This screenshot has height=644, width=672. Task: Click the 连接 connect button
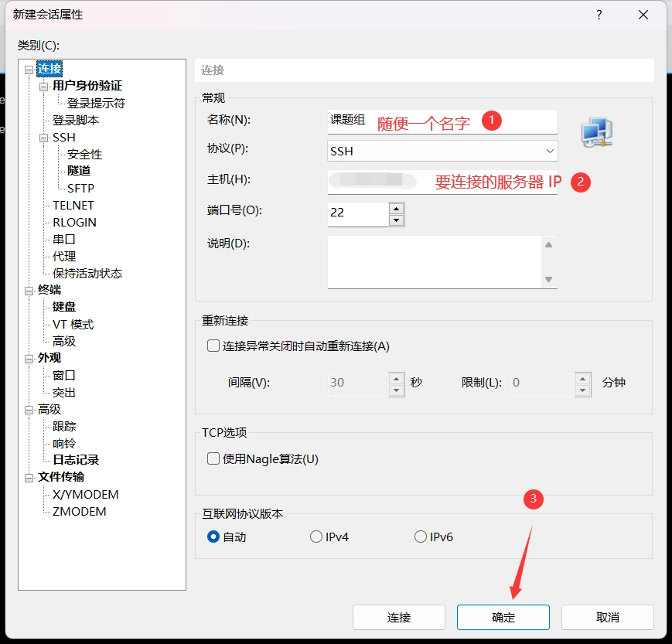[x=398, y=618]
